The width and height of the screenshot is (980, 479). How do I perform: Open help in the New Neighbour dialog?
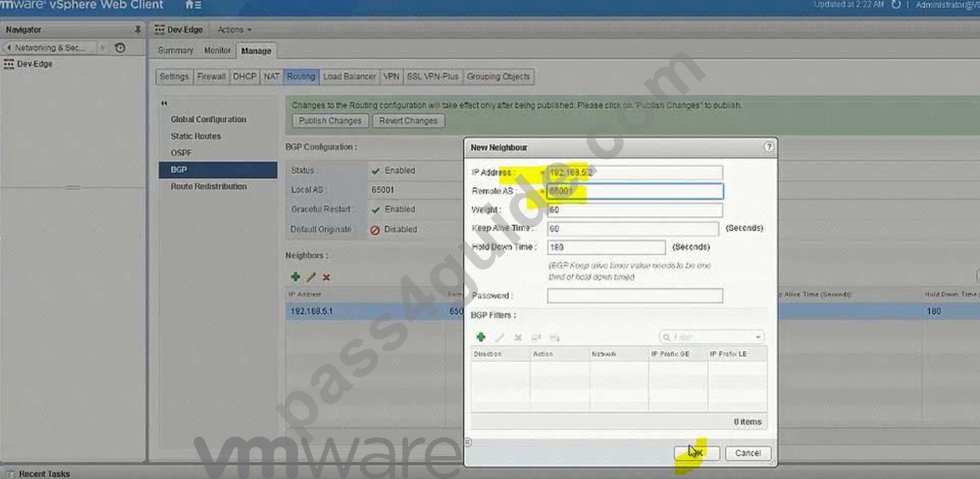tap(768, 147)
